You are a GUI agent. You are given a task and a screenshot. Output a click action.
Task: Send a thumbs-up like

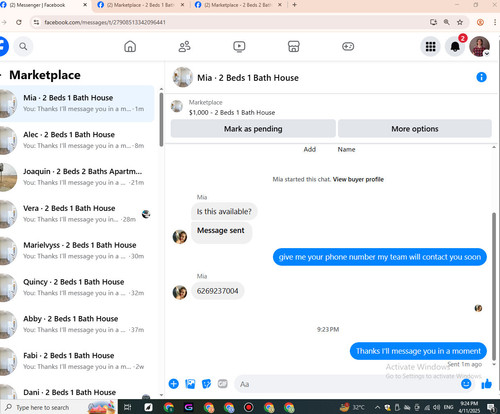coord(486,384)
